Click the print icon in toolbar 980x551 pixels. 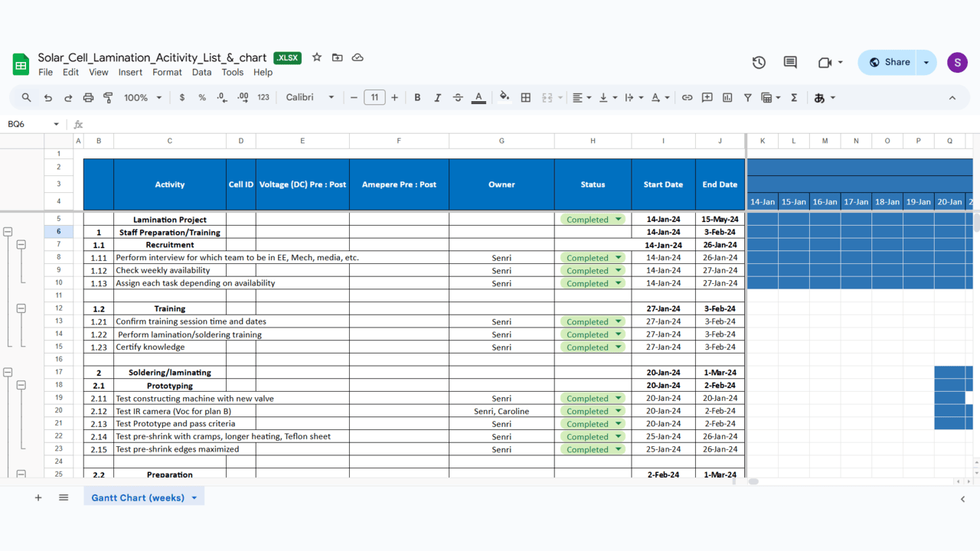pyautogui.click(x=88, y=98)
